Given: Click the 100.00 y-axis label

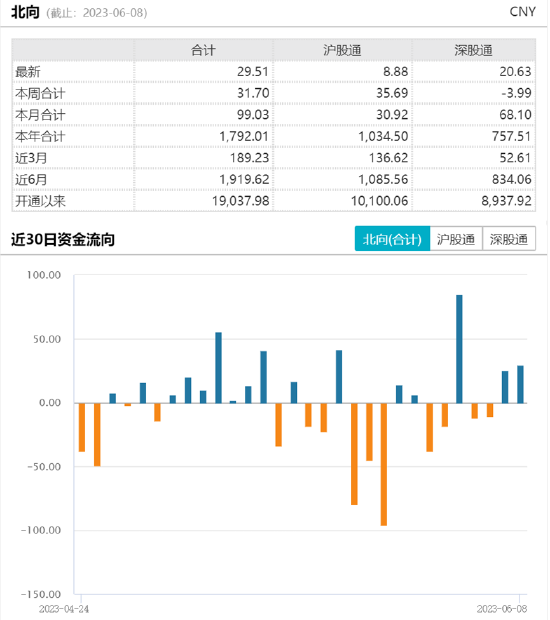Looking at the screenshot, I should click(x=44, y=275).
